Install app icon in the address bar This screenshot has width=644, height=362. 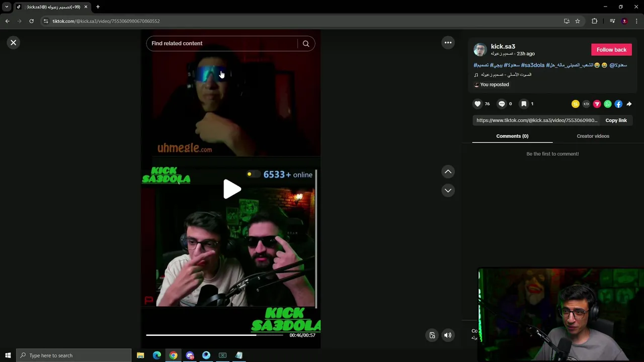click(567, 21)
